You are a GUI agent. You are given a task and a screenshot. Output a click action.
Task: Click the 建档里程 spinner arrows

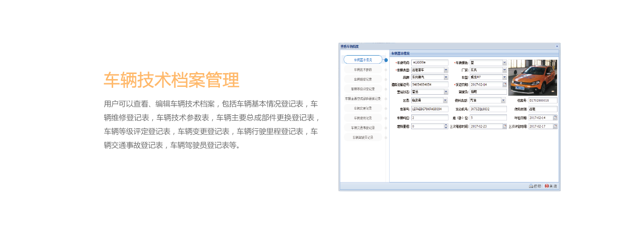coord(446,126)
